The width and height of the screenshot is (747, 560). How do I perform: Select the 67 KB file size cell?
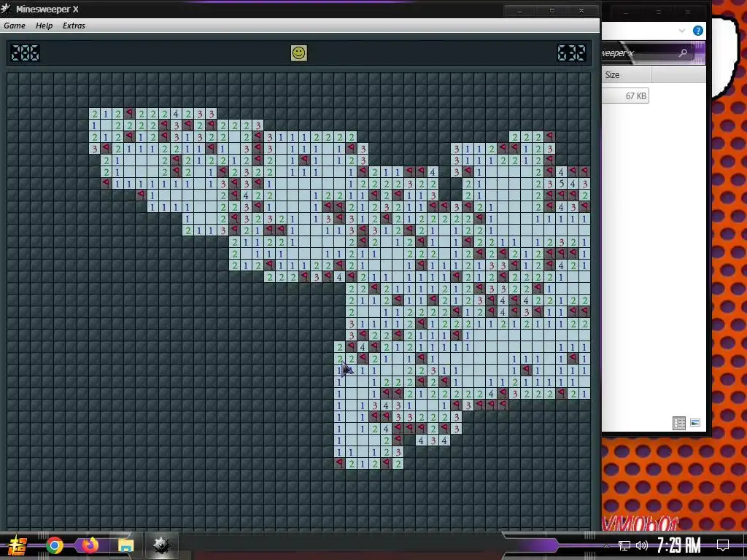(x=625, y=96)
